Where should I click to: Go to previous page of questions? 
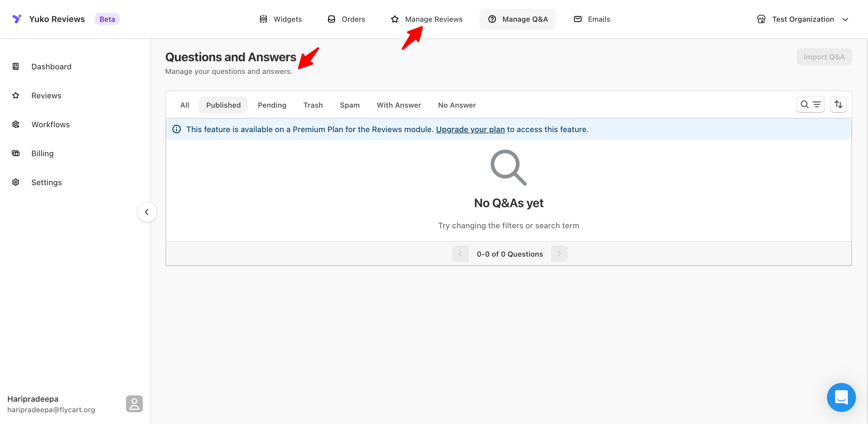coord(460,254)
